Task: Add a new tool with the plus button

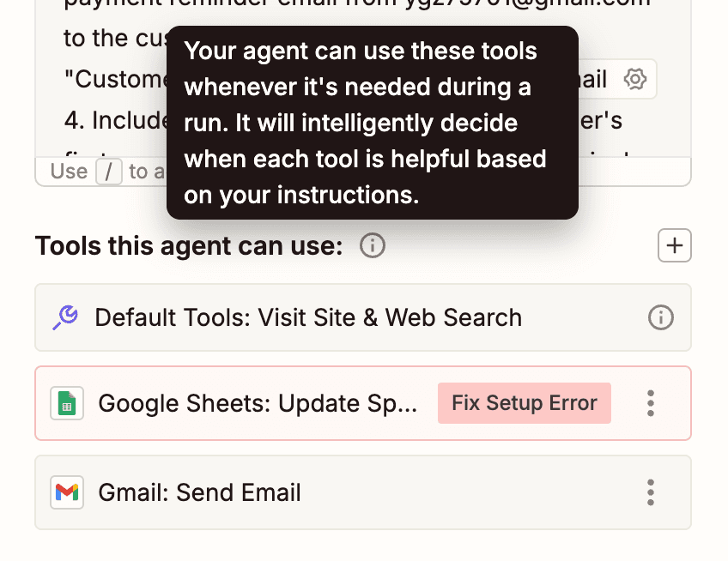Action: (675, 246)
